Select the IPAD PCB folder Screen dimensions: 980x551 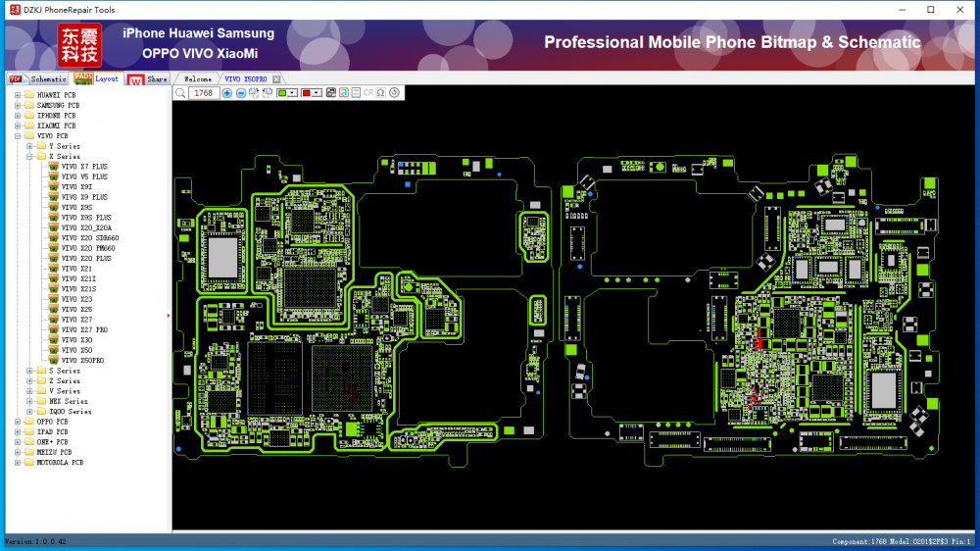(x=52, y=432)
